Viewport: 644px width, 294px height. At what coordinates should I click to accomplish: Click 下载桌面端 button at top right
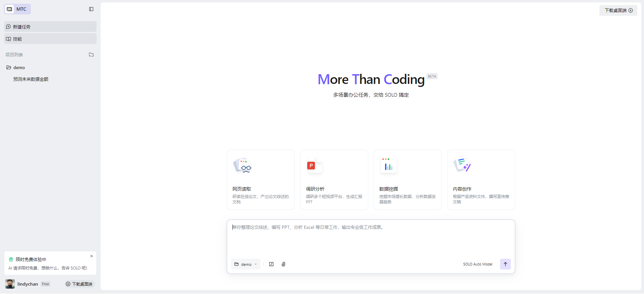click(618, 10)
